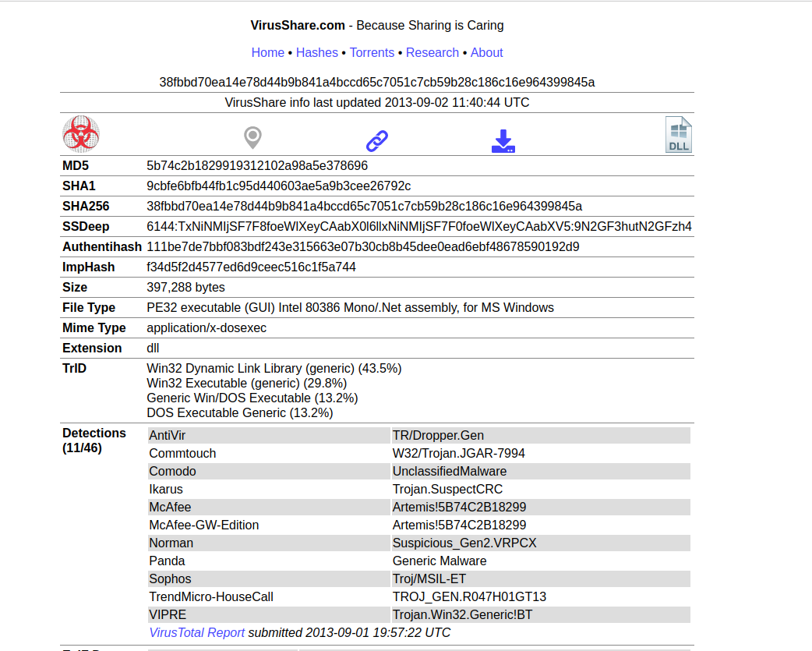Click the AntiVir engine name cell
The image size is (812, 651).
click(269, 436)
